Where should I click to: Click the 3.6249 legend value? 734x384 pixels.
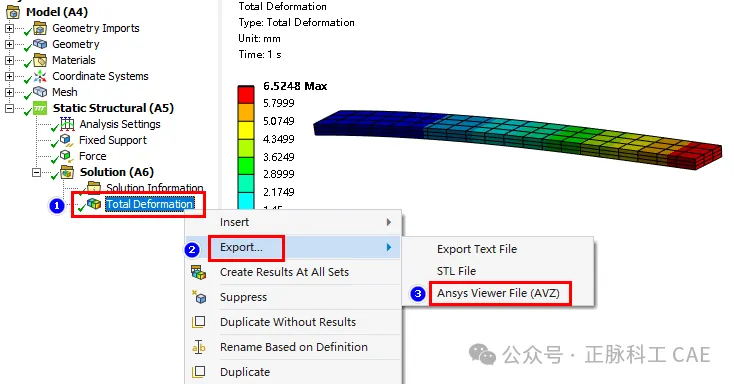click(x=279, y=157)
